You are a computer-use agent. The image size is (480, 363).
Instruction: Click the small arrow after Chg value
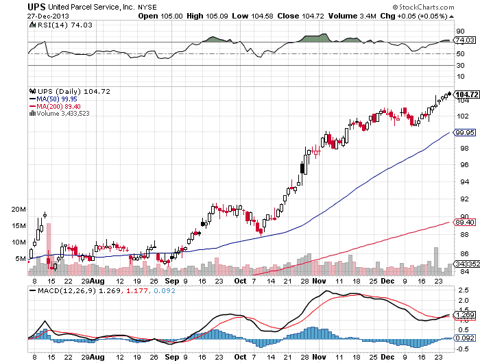[451, 17]
